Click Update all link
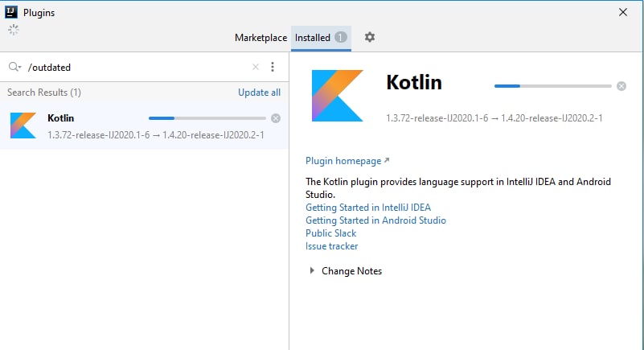644x350 pixels. pos(259,93)
